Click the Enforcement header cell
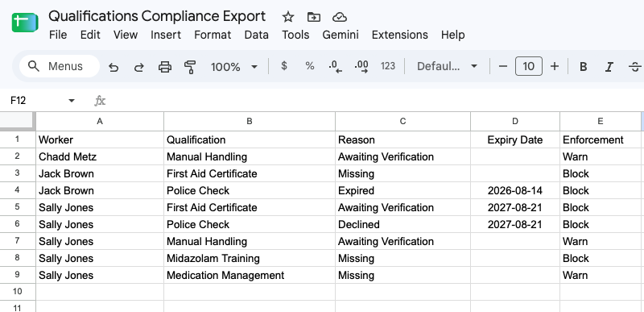The image size is (644, 312). click(601, 139)
